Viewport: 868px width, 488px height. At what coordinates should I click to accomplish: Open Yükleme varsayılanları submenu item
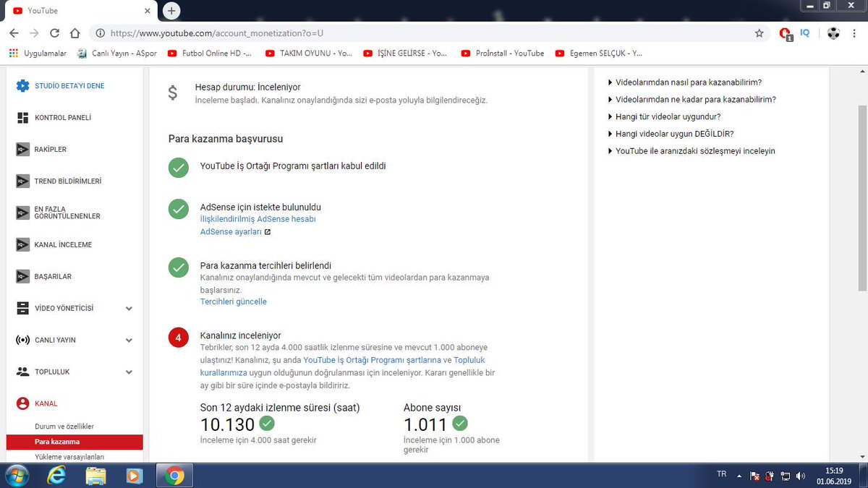(x=69, y=457)
